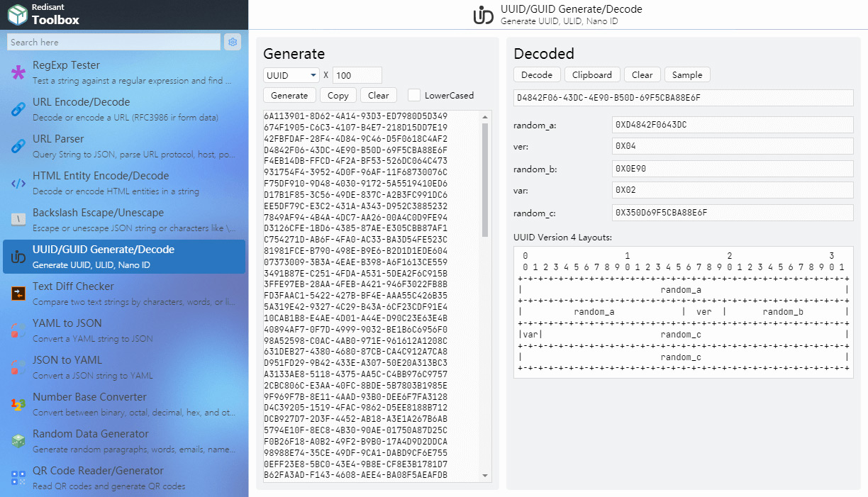Click the settings gear beside search box
The height and width of the screenshot is (497, 868).
(232, 42)
